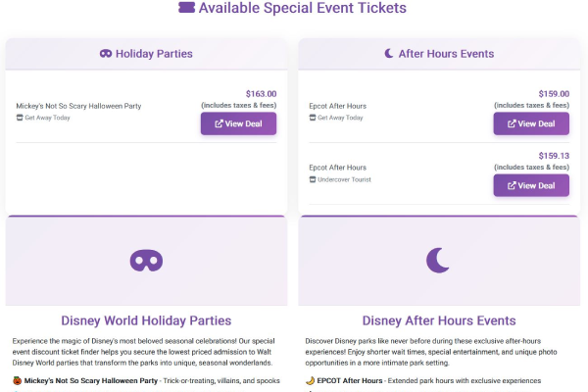Click Get Away Today vendor label under $159.00 Epcot listing

point(340,118)
